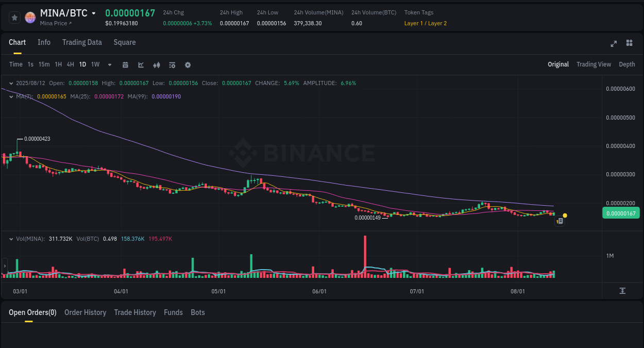Expand chart to fullscreen mode
644x348 pixels.
pos(613,44)
